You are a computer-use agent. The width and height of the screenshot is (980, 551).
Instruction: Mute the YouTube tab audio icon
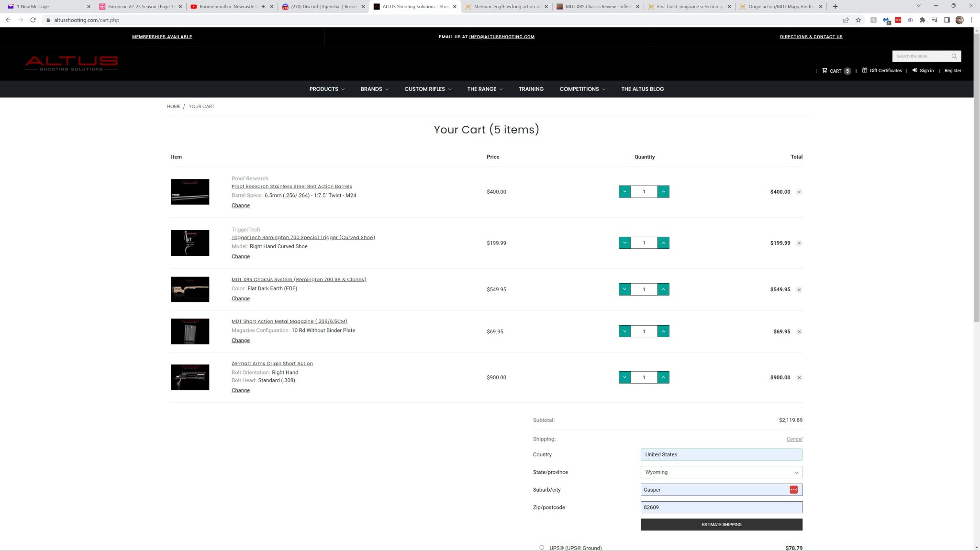tap(263, 7)
